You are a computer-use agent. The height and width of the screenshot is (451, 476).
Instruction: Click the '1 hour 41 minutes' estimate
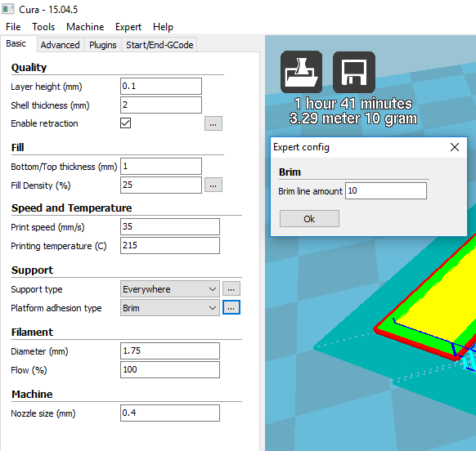[x=353, y=104]
